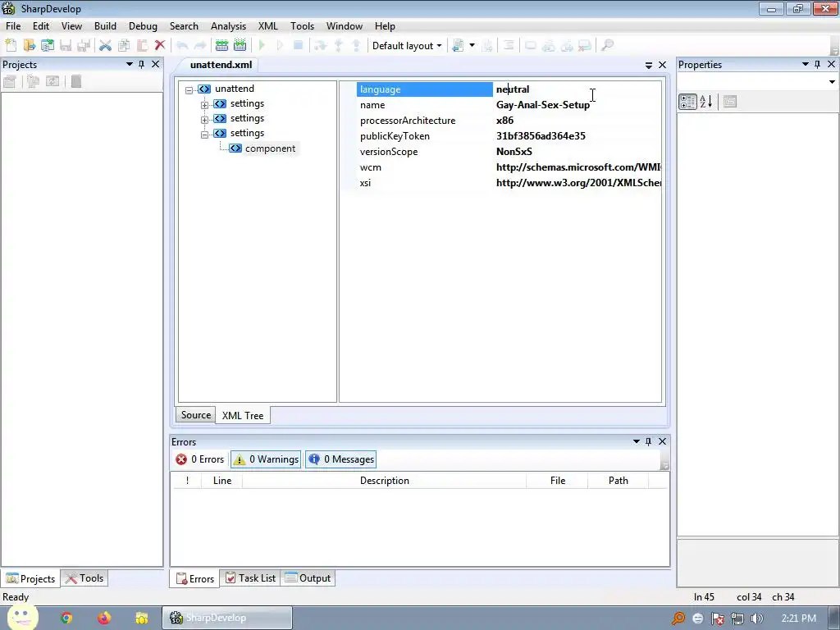840x630 pixels.
Task: Switch Properties panel to Categorized view
Action: [x=687, y=101]
